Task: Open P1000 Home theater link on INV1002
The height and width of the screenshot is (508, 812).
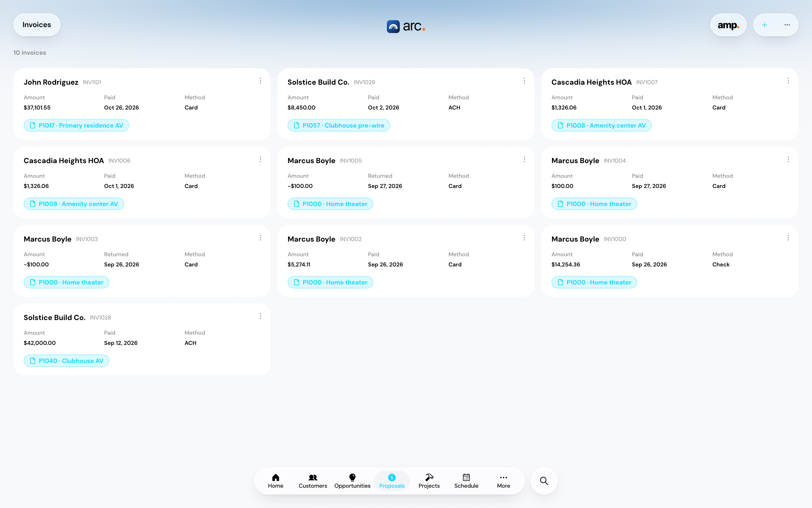Action: pyautogui.click(x=330, y=282)
